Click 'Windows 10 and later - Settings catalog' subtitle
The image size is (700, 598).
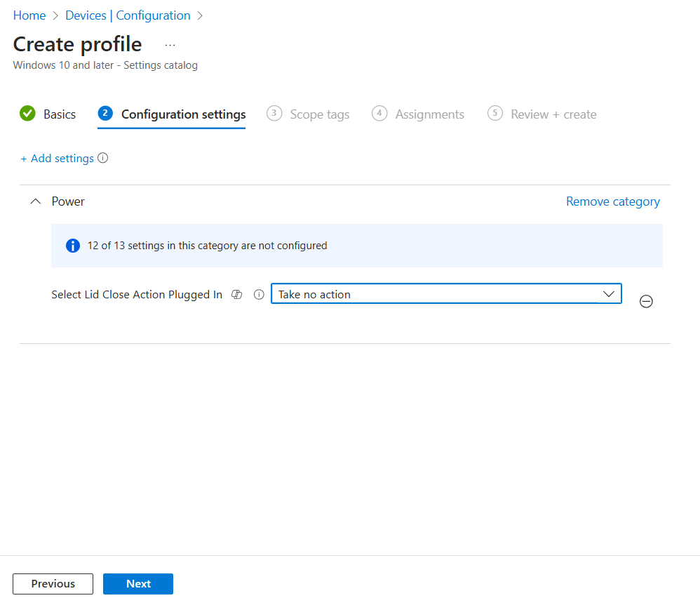(x=105, y=65)
